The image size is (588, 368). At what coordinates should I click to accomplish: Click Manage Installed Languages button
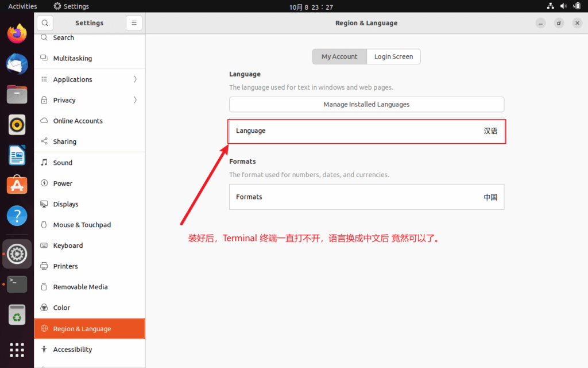[366, 105]
